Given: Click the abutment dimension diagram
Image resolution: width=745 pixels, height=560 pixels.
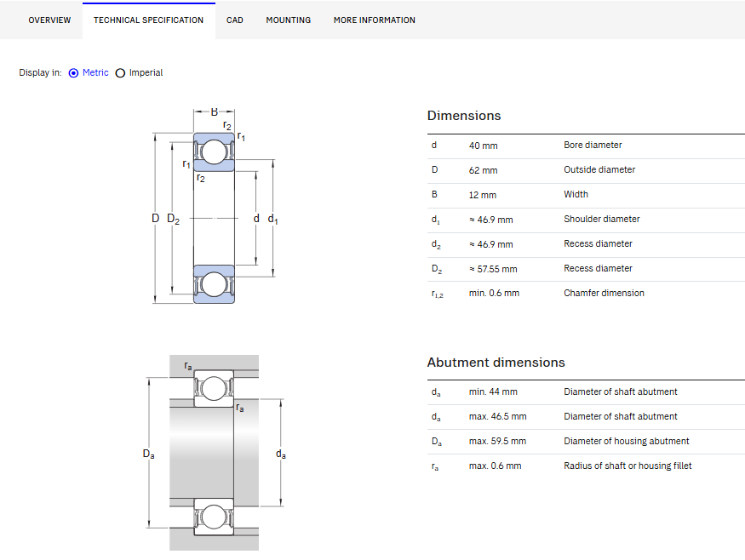Looking at the screenshot, I should 215,453.
